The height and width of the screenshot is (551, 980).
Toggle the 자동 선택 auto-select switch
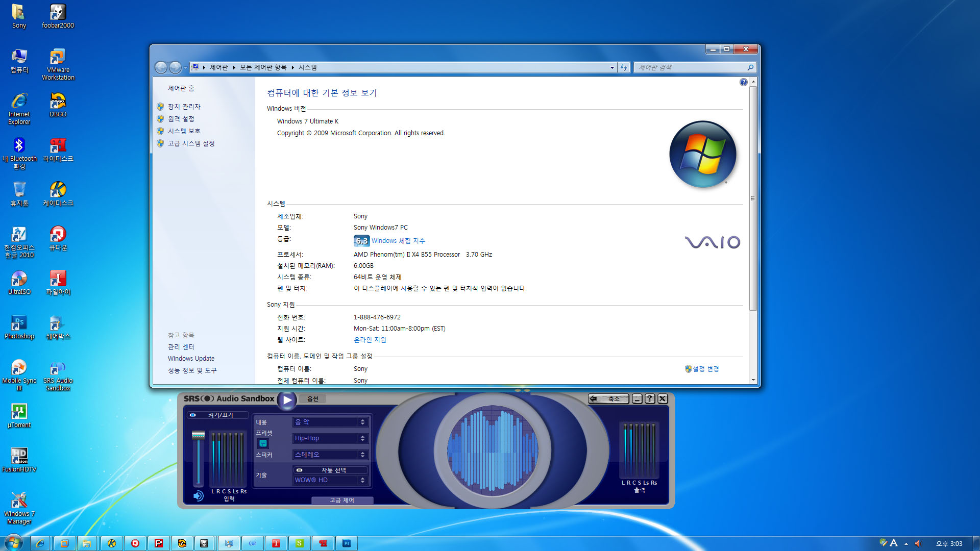click(x=330, y=470)
